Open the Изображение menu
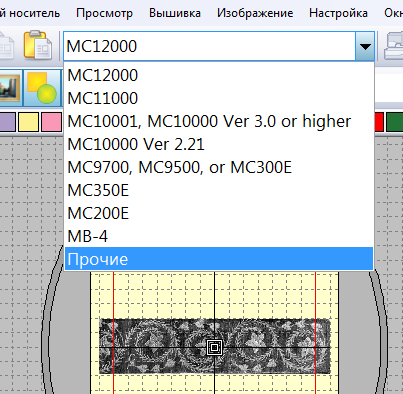This screenshot has height=394, width=403. [255, 13]
